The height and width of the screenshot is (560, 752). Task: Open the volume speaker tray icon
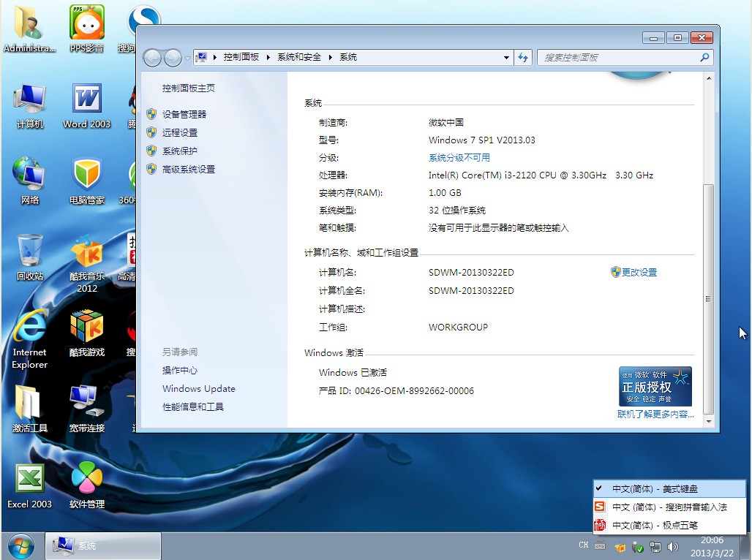tap(673, 547)
